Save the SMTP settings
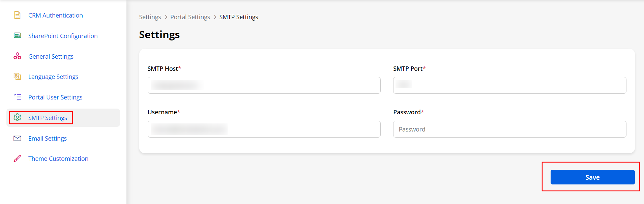644x204 pixels. (x=592, y=177)
